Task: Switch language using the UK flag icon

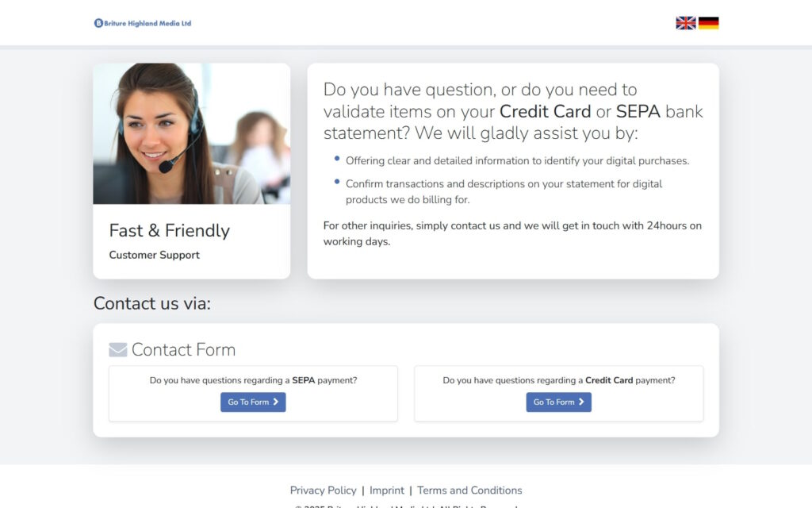Action: coord(686,23)
